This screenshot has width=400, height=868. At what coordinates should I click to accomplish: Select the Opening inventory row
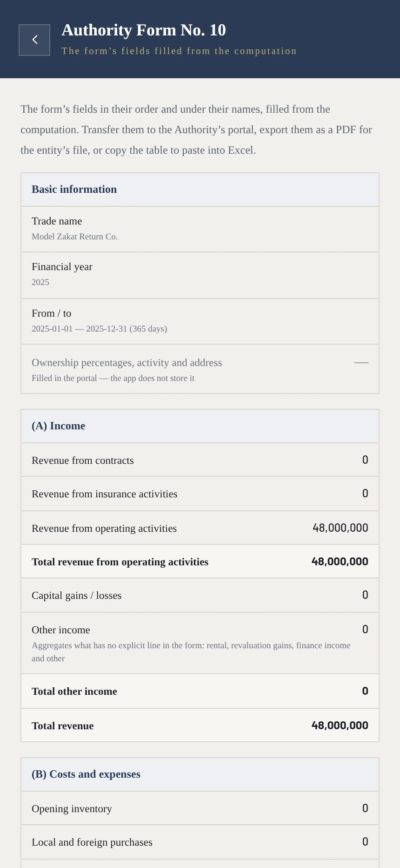pos(200,808)
